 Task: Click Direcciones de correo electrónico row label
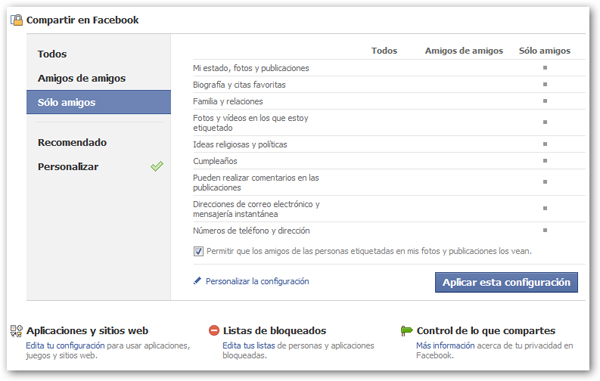tap(256, 209)
